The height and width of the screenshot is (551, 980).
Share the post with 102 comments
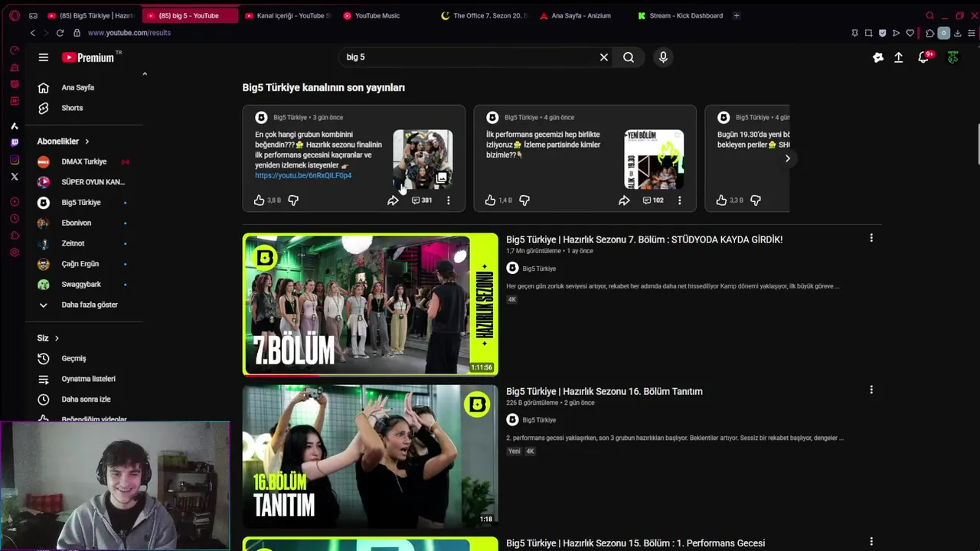[624, 201]
